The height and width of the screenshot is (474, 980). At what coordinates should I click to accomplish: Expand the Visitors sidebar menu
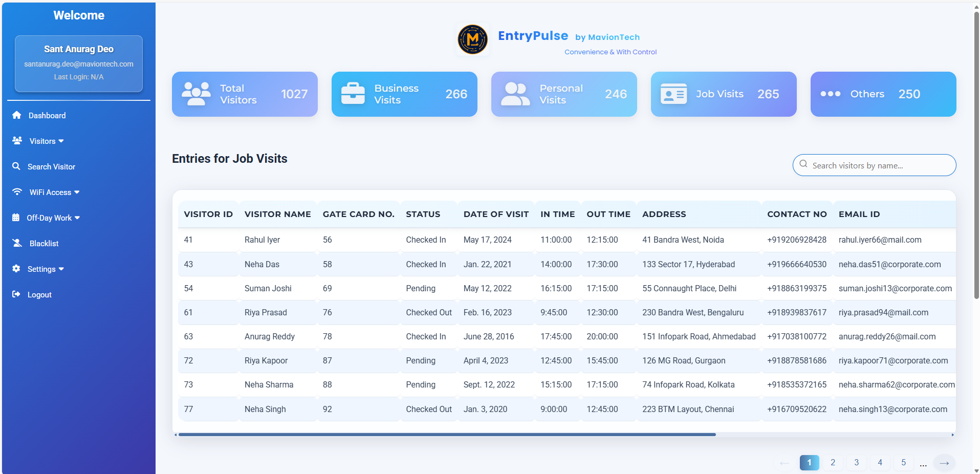pyautogui.click(x=46, y=141)
